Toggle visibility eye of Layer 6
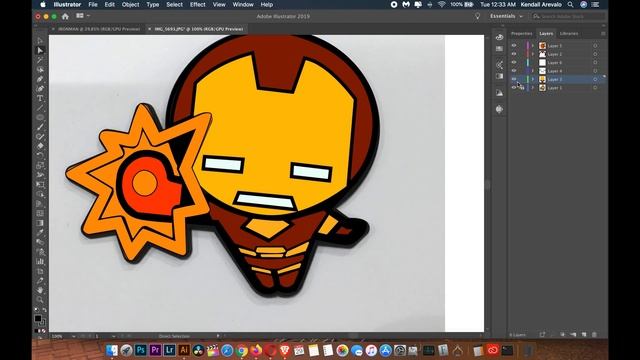 pos(514,62)
